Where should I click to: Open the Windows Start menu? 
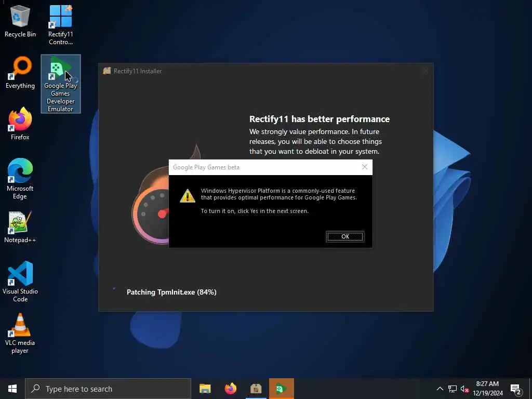[x=12, y=389]
